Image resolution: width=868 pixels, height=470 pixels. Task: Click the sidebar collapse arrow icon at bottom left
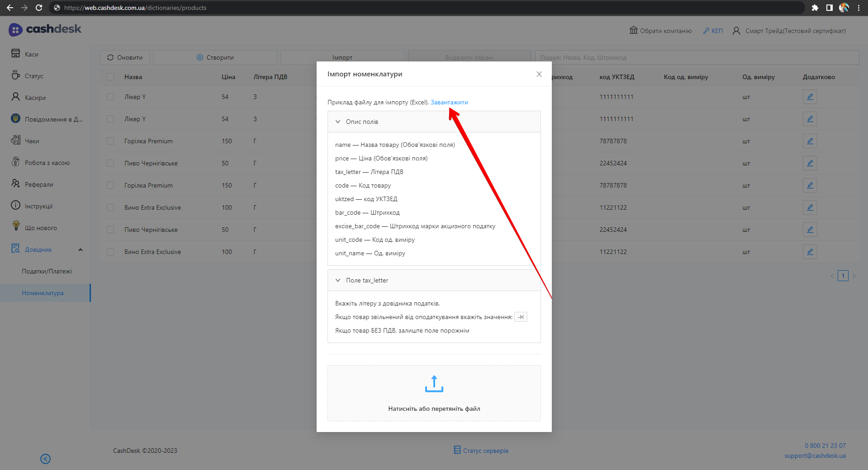point(45,459)
